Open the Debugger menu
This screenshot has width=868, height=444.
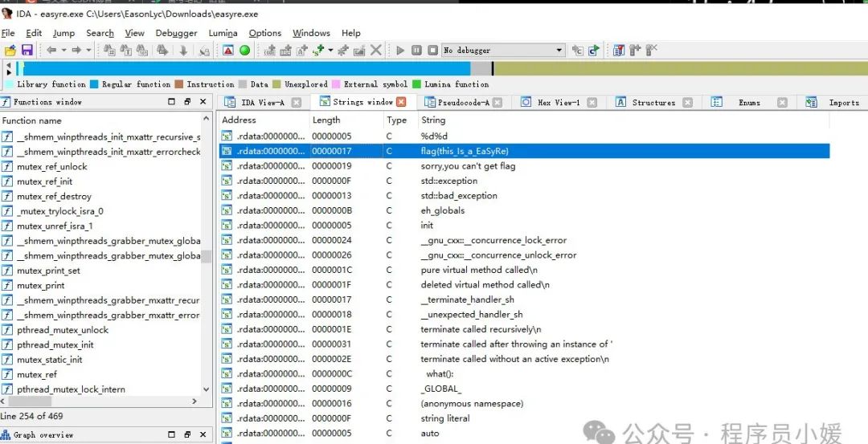(176, 33)
